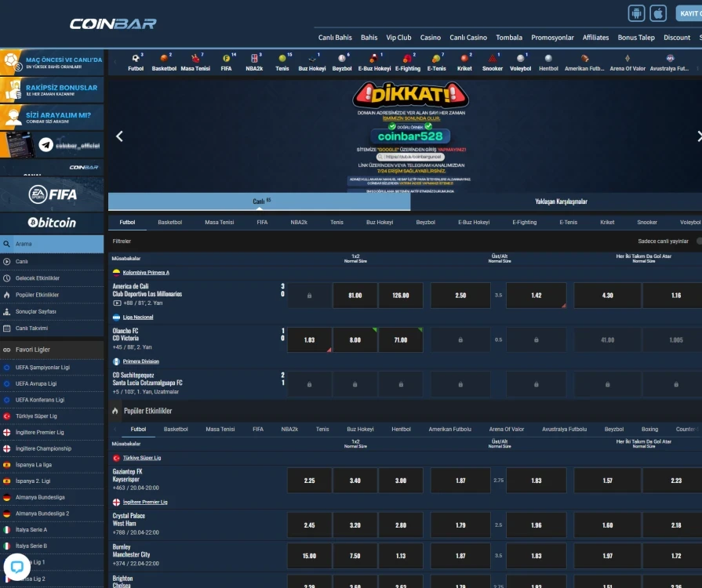
Task: Expand Liga Nacional league row
Action: point(138,318)
